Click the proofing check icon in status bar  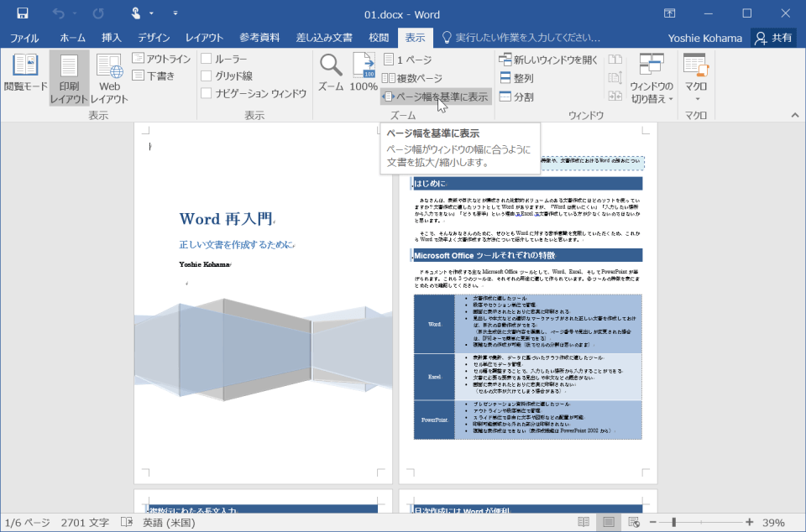[x=127, y=522]
